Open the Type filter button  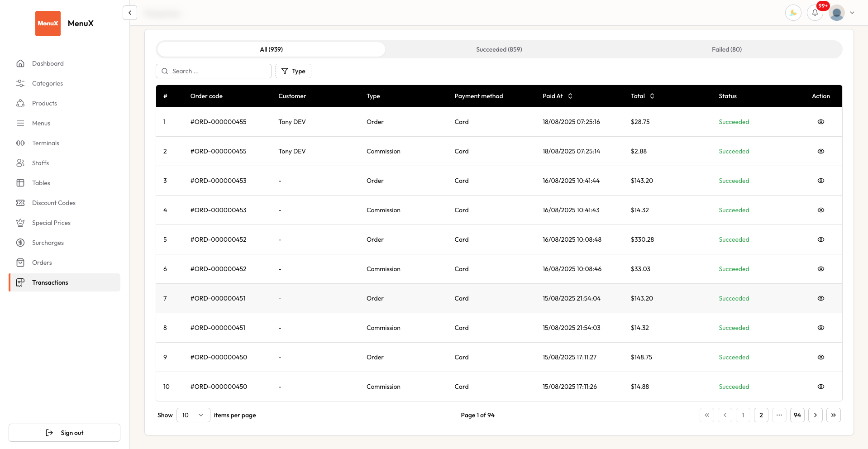point(293,71)
